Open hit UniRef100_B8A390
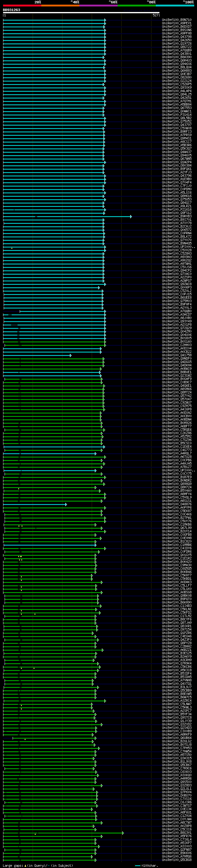The width and height of the screenshot is (197, 868). point(177,57)
